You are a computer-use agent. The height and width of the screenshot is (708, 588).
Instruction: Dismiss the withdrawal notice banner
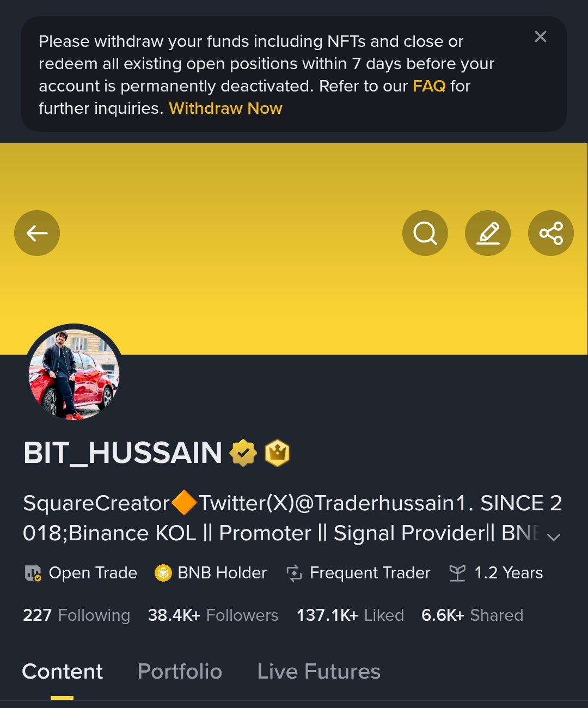[540, 36]
